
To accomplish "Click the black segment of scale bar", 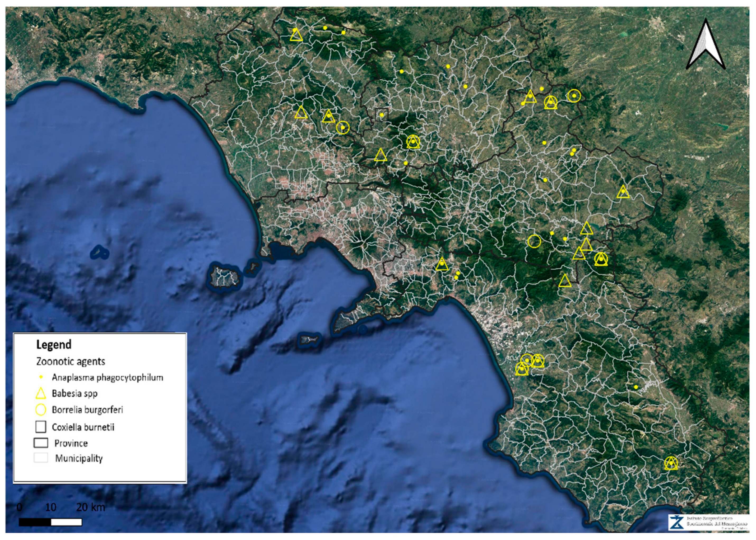I will [35, 522].
